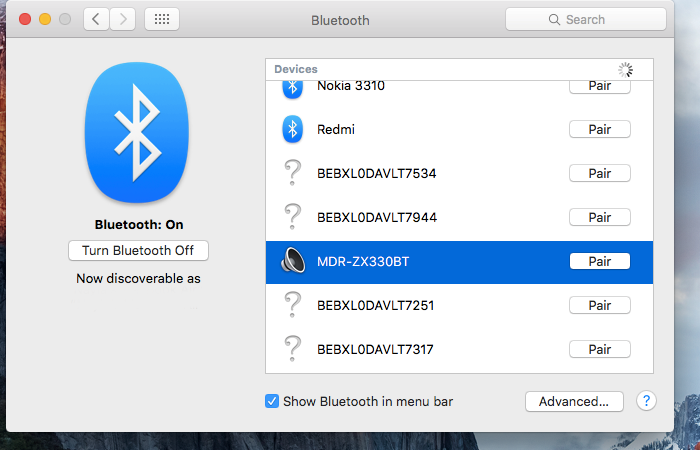Select the Nokia 3310 device name
700x450 pixels.
[351, 86]
